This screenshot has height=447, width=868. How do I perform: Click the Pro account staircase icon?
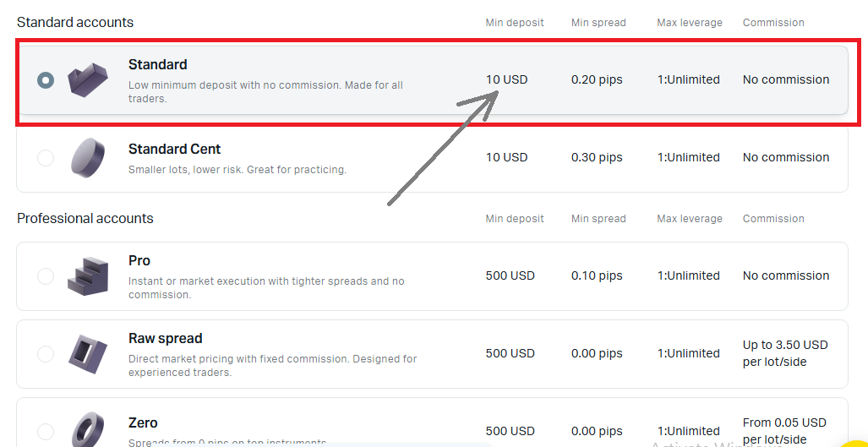(x=88, y=275)
